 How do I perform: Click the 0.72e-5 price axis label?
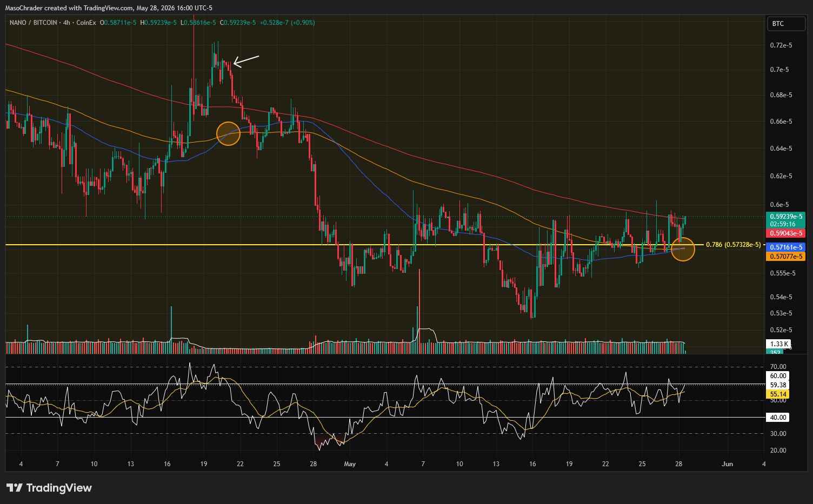[x=781, y=45]
